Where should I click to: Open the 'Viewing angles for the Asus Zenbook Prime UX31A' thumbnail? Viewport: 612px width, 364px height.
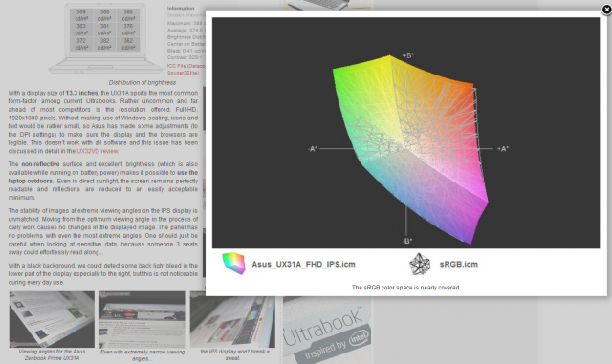pos(52,319)
